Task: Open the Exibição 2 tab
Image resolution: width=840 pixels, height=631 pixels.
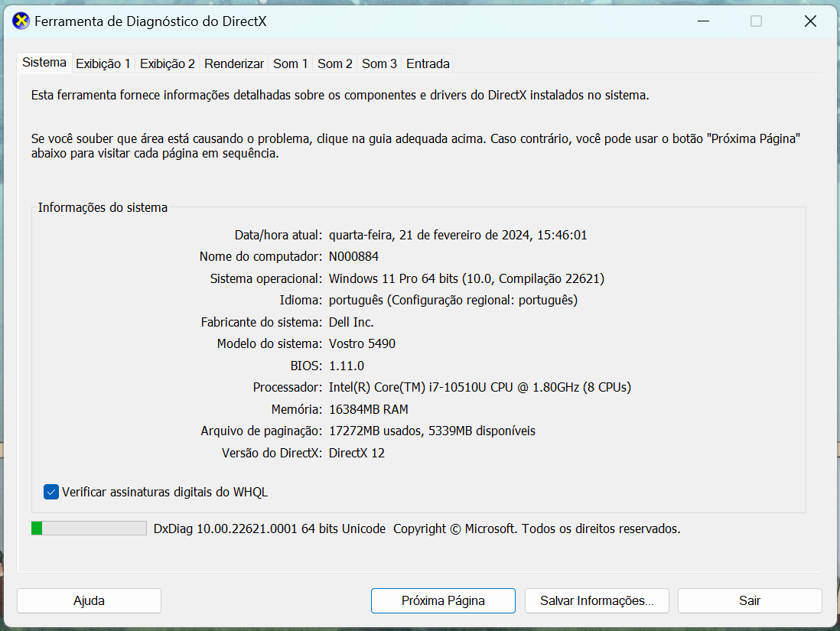Action: click(x=168, y=64)
